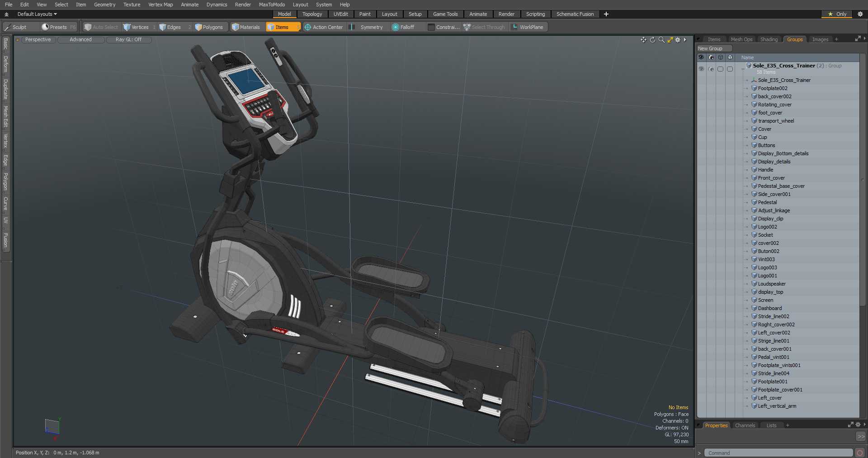Click the viewport move/pan icon

[643, 40]
